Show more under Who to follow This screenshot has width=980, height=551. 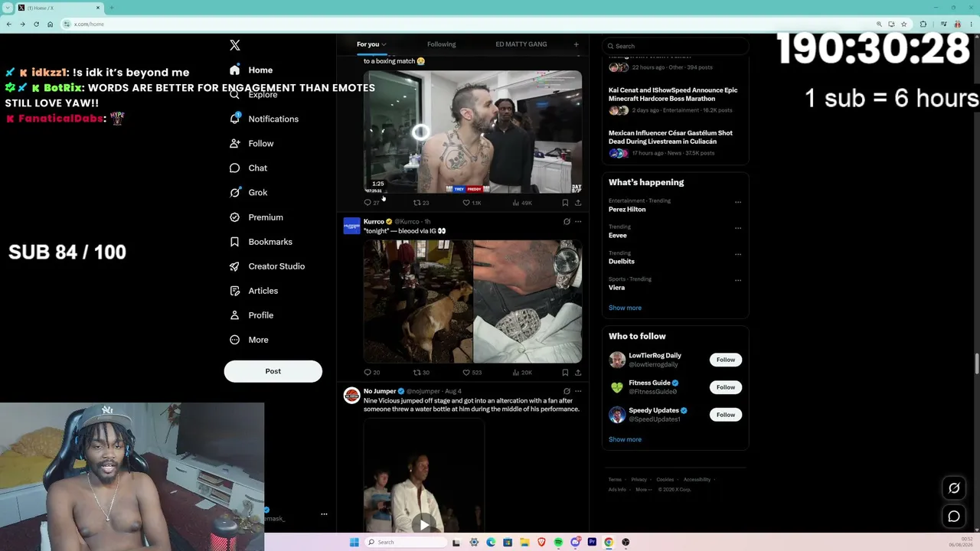click(625, 439)
